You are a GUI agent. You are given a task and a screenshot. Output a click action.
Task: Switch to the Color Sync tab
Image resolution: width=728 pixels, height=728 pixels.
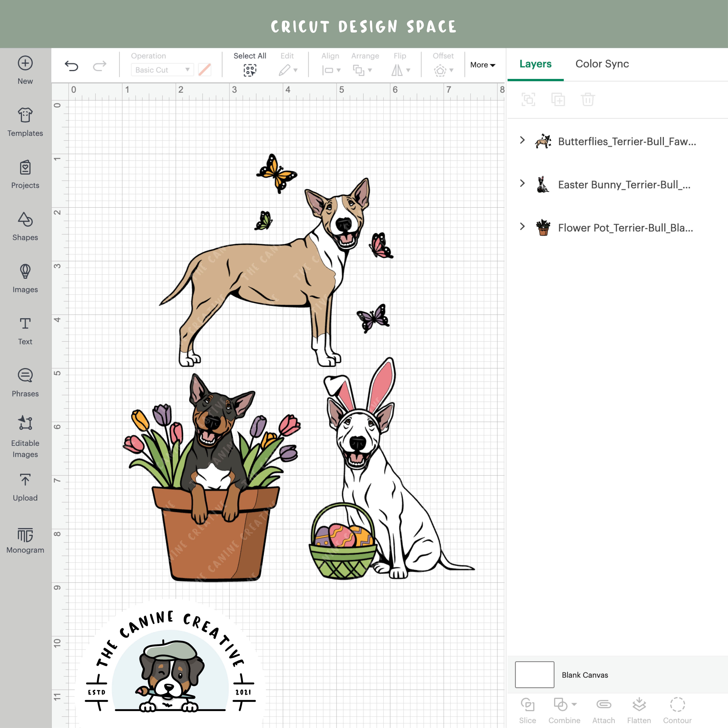click(x=602, y=64)
